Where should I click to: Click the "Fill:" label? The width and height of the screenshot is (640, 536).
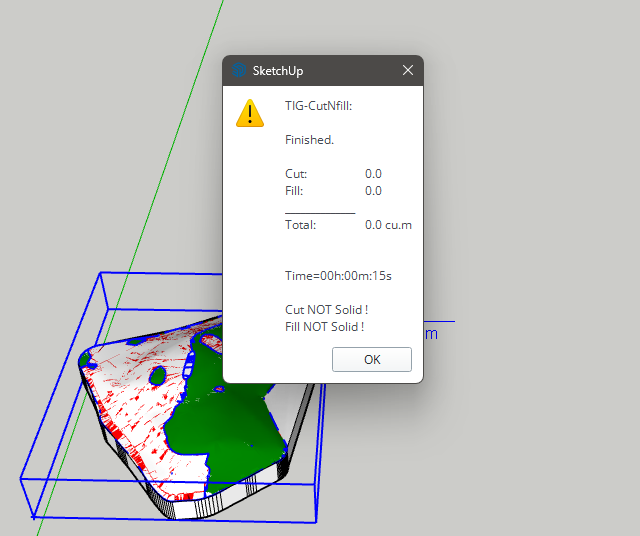[294, 191]
